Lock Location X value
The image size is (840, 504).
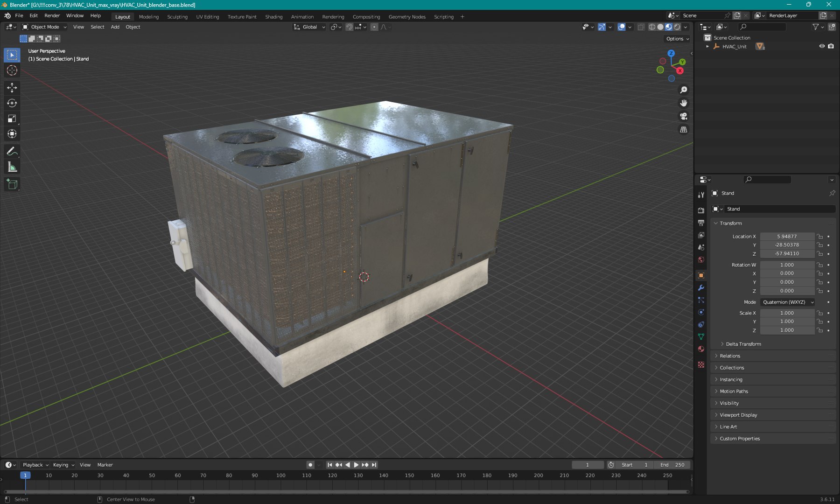pos(820,237)
